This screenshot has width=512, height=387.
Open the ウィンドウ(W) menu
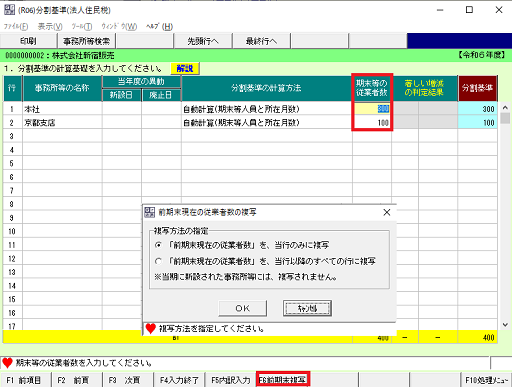point(119,26)
